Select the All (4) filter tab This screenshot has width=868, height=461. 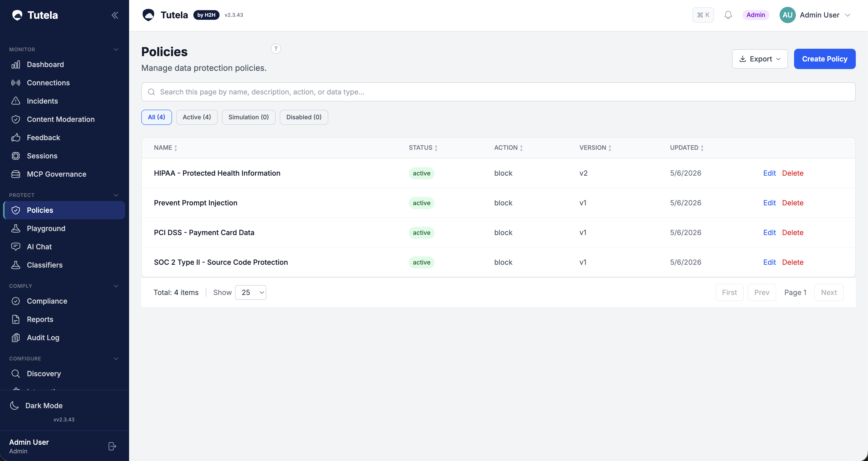(x=156, y=117)
